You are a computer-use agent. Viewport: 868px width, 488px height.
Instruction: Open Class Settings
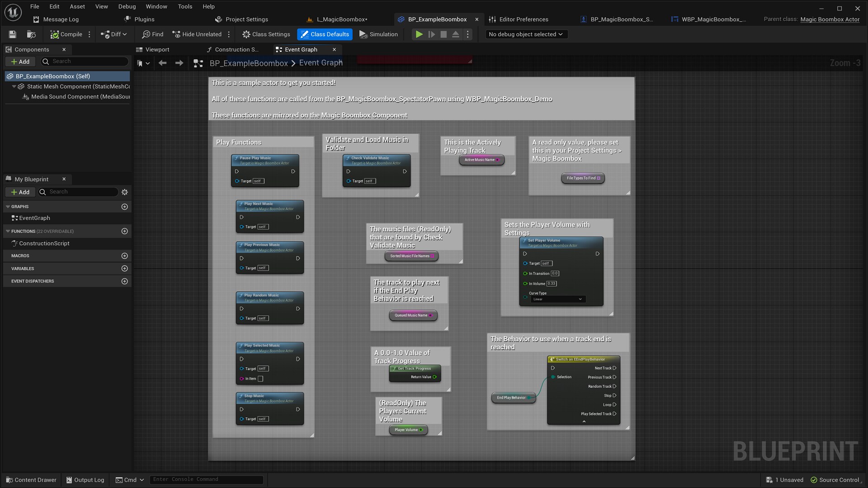(x=266, y=34)
